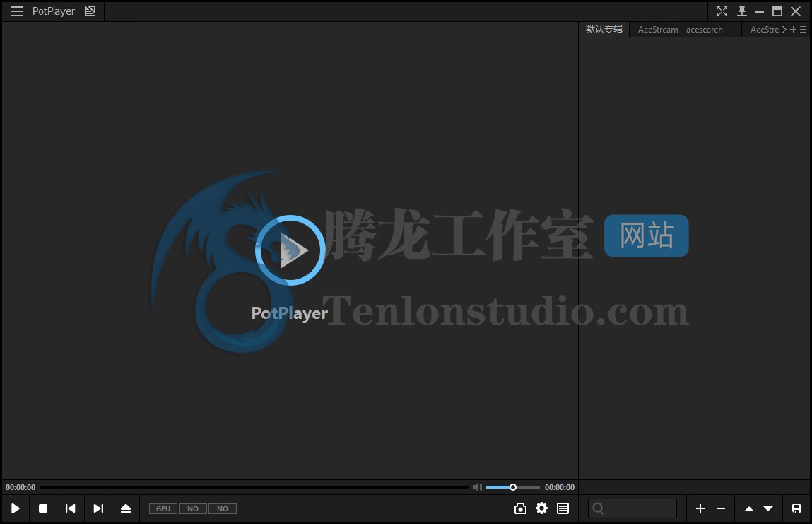Show more playlist tabs with the chevron

784,30
